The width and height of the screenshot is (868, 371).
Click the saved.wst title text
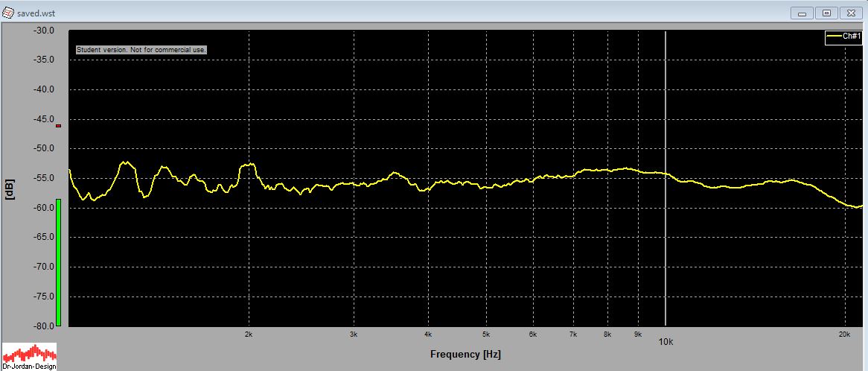coord(36,13)
